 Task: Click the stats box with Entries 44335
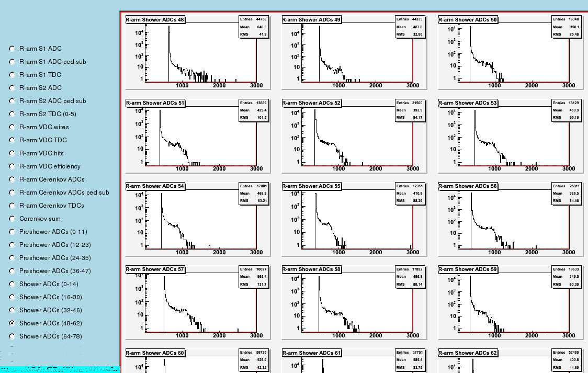[x=410, y=27]
